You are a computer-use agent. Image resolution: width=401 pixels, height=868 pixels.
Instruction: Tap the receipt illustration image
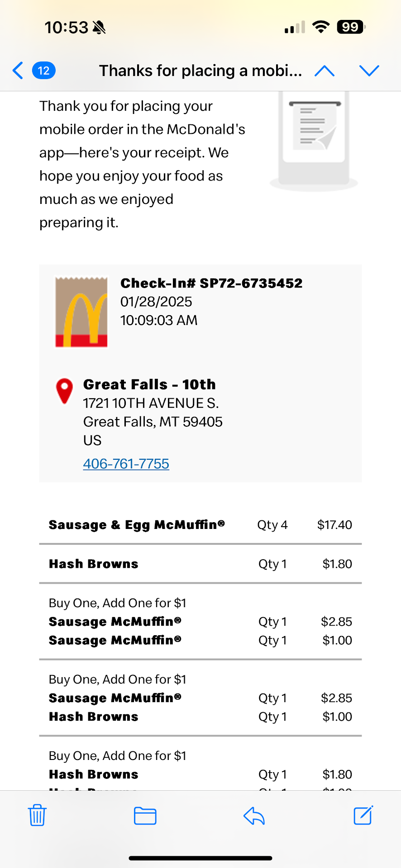(x=314, y=140)
